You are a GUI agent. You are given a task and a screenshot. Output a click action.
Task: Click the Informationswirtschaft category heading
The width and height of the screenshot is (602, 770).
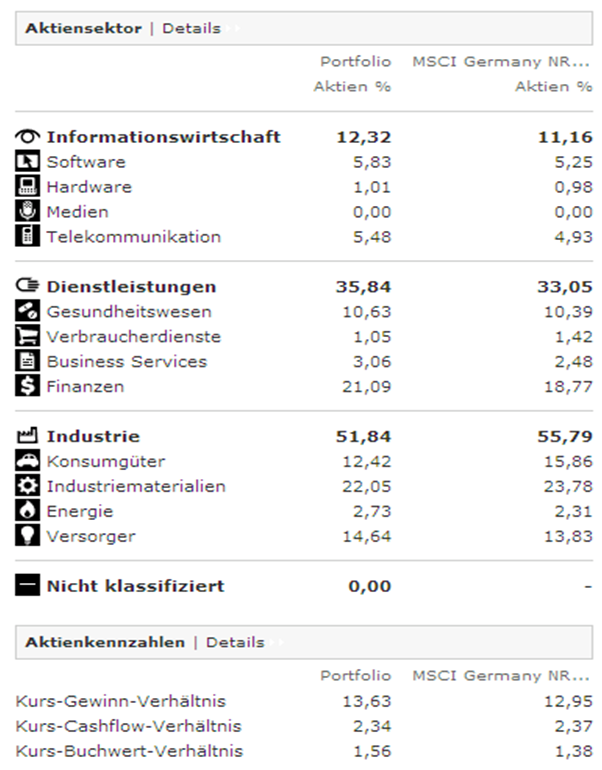[x=163, y=137]
